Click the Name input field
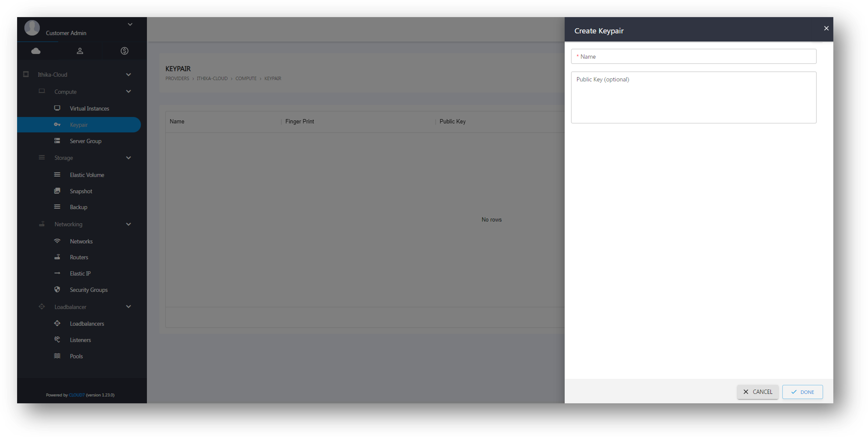 pyautogui.click(x=694, y=56)
